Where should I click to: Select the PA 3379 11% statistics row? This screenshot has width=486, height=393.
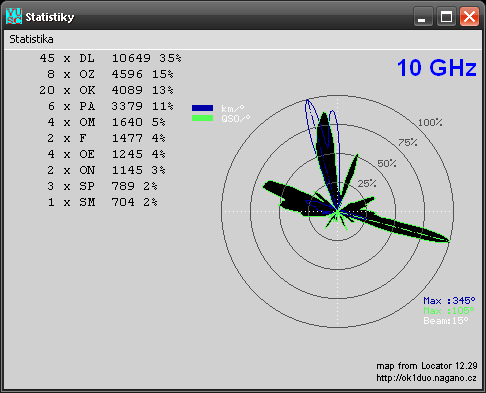(x=110, y=106)
